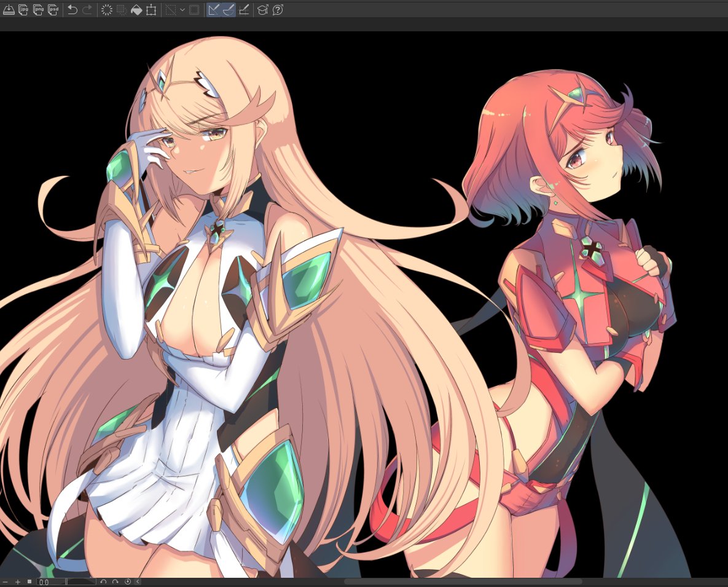Image resolution: width=728 pixels, height=587 pixels.
Task: Rotate canvas left using bottom-bar arrow
Action: click(x=104, y=581)
